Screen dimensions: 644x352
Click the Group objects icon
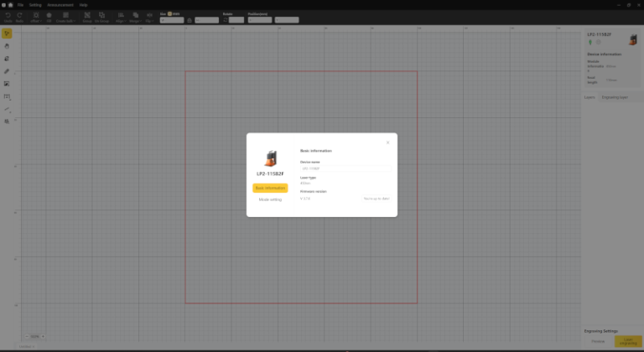tap(87, 16)
